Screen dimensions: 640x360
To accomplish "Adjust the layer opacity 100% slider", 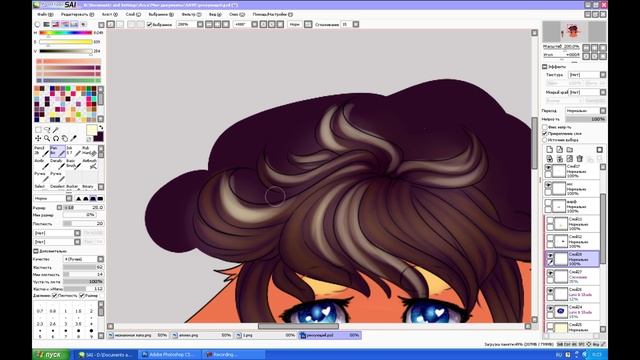I will click(x=586, y=119).
